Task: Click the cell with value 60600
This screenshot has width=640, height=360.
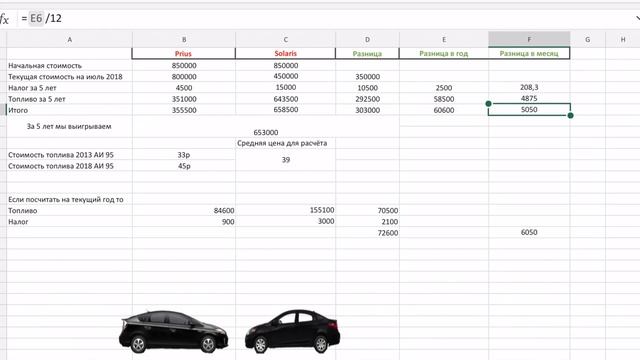Action: point(444,110)
